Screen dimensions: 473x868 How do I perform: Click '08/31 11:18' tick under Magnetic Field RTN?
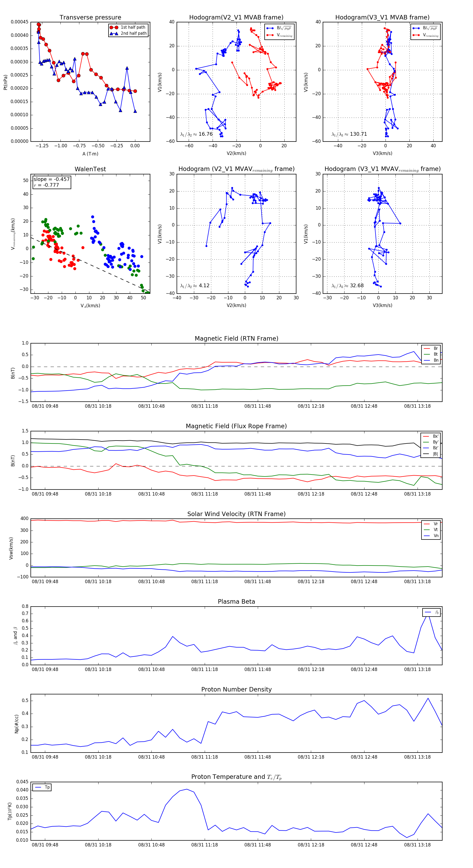click(x=204, y=406)
